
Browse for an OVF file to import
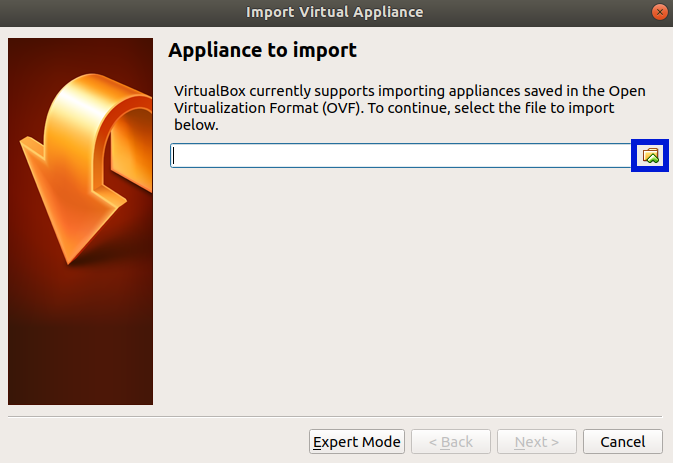coord(650,155)
